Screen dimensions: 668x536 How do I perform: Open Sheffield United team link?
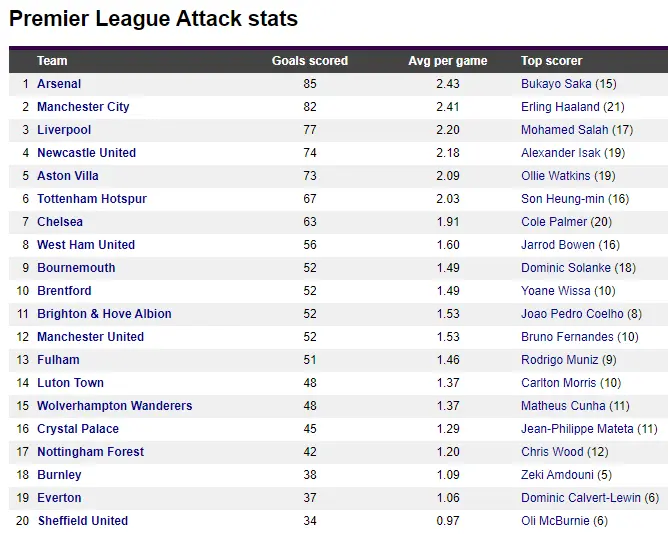(82, 521)
